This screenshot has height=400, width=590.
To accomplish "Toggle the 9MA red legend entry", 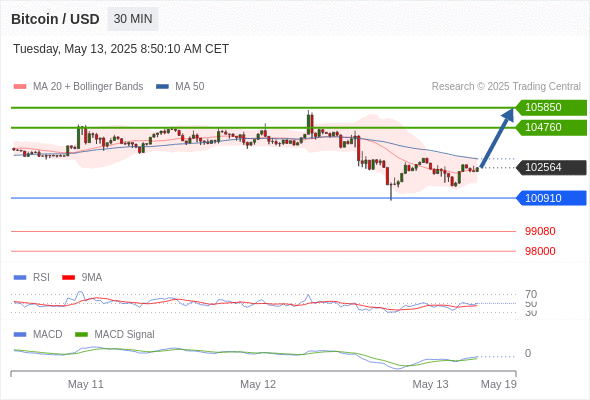I will (x=82, y=277).
